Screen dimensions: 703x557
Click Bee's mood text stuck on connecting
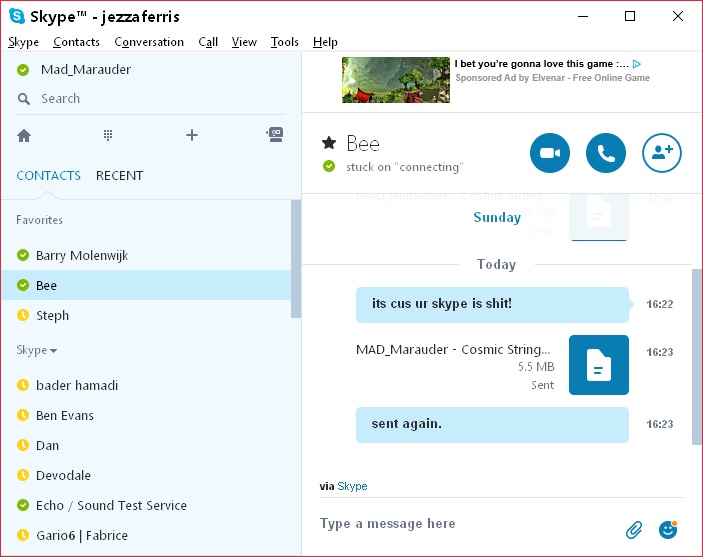[405, 167]
